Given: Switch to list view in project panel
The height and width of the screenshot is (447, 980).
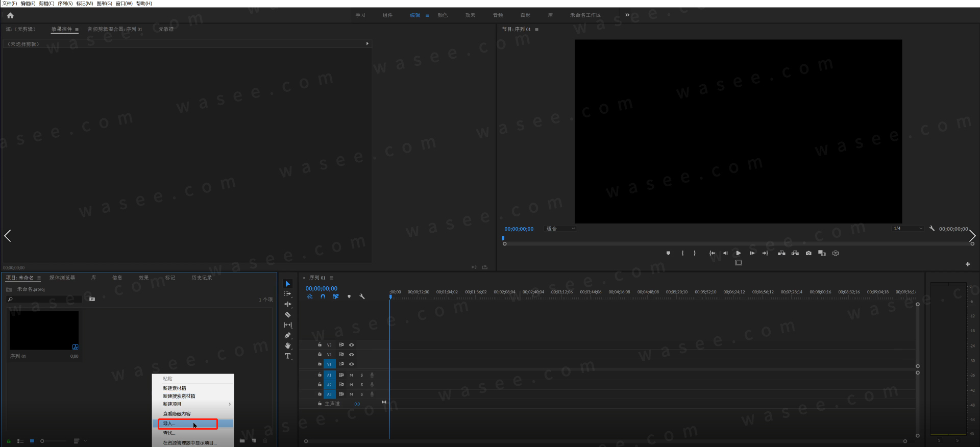Looking at the screenshot, I should [x=20, y=441].
